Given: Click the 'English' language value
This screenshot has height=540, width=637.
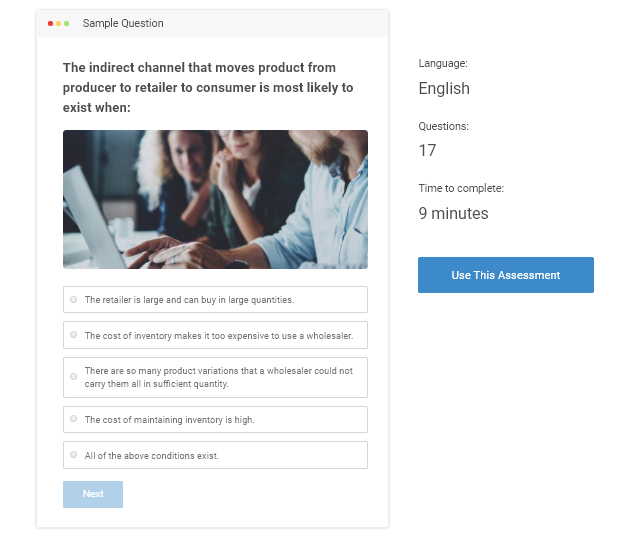Looking at the screenshot, I should [444, 88].
